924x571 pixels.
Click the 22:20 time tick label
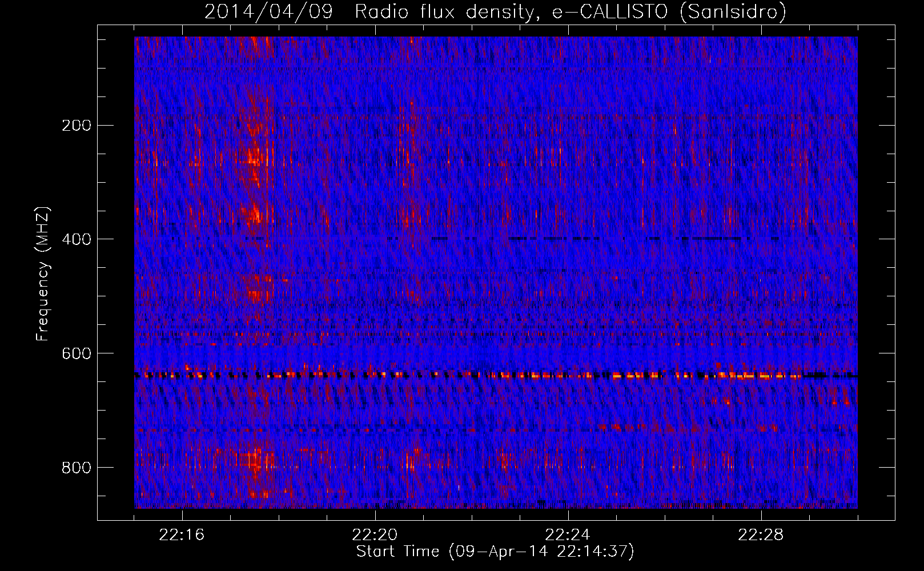[375, 535]
